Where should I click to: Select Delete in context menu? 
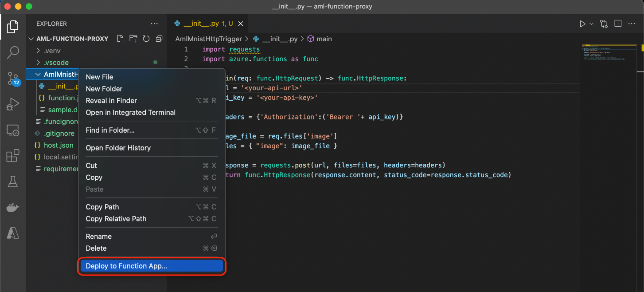pyautogui.click(x=152, y=248)
